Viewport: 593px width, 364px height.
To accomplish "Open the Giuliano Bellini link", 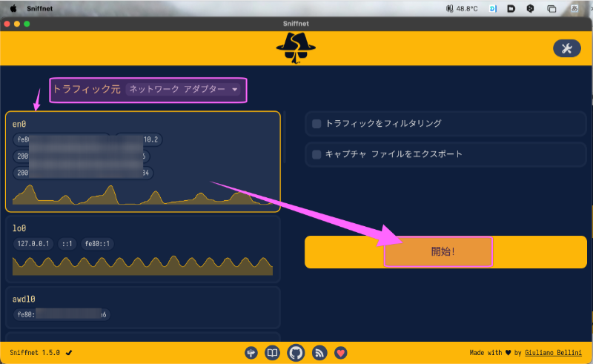I will click(553, 353).
